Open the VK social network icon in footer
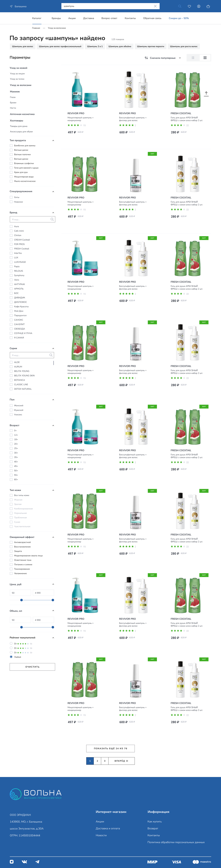This screenshot has width=221, height=868. coord(25,862)
